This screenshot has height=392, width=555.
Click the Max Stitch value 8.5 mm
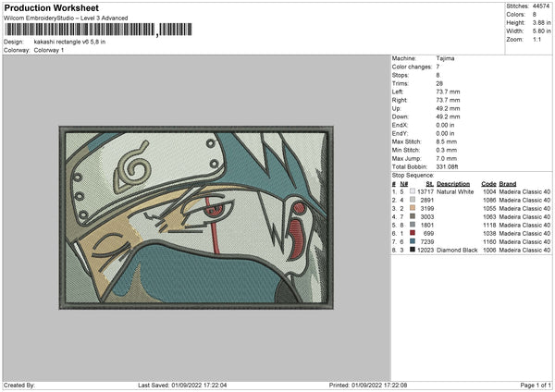(x=447, y=141)
